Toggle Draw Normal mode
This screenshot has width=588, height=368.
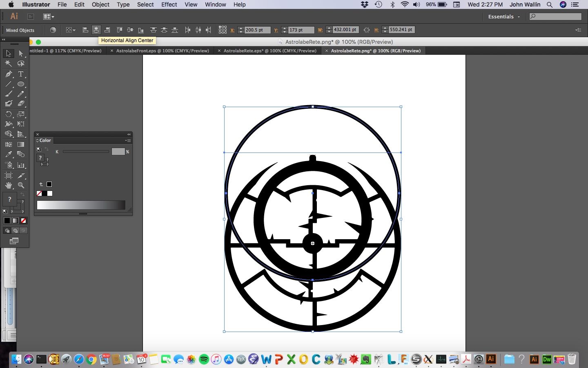pos(7,231)
